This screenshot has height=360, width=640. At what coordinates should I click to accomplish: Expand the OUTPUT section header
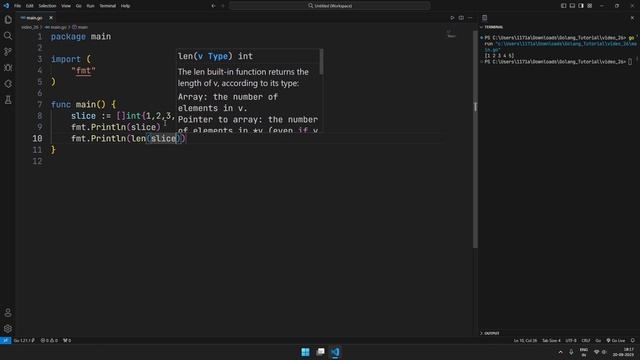pyautogui.click(x=490, y=333)
